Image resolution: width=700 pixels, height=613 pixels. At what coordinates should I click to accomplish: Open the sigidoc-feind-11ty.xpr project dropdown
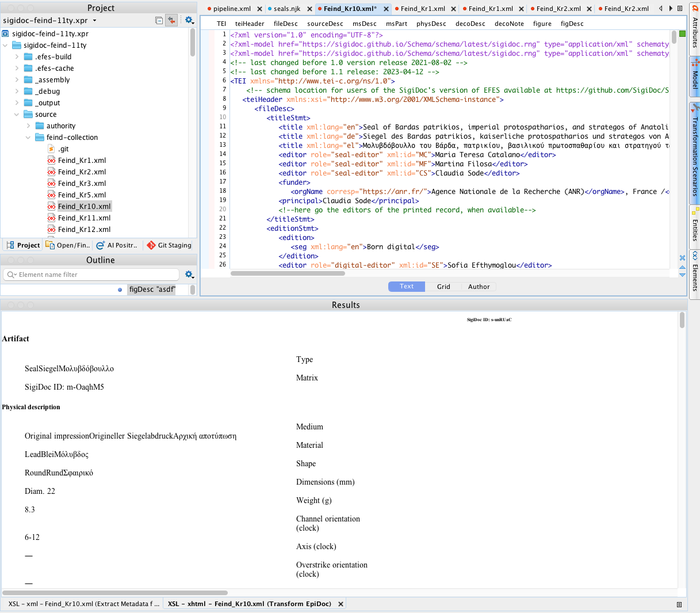pos(95,21)
